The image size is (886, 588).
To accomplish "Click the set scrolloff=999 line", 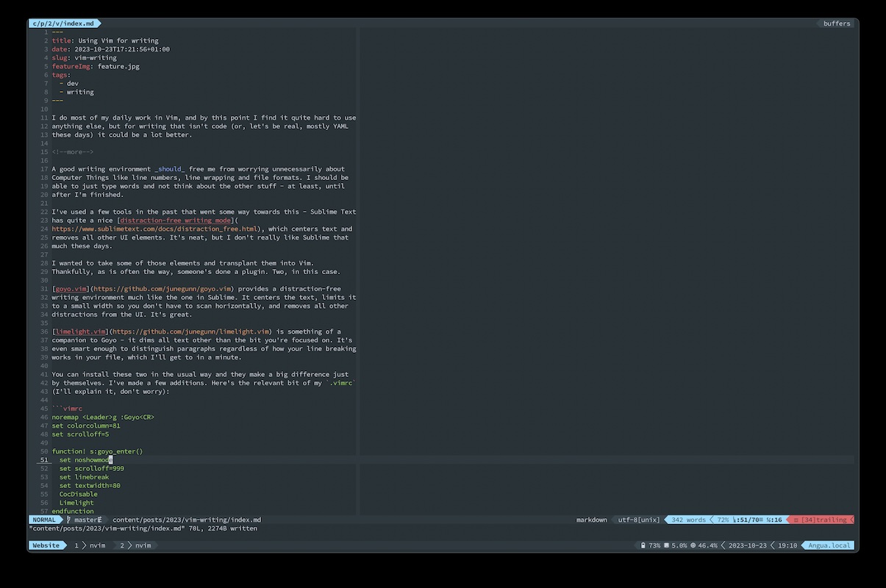I will pyautogui.click(x=92, y=468).
